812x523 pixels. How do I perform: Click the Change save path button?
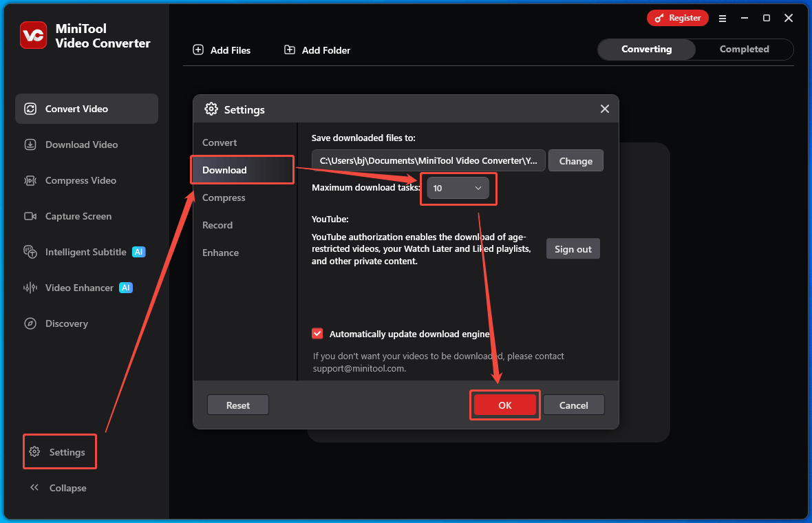[x=576, y=160]
